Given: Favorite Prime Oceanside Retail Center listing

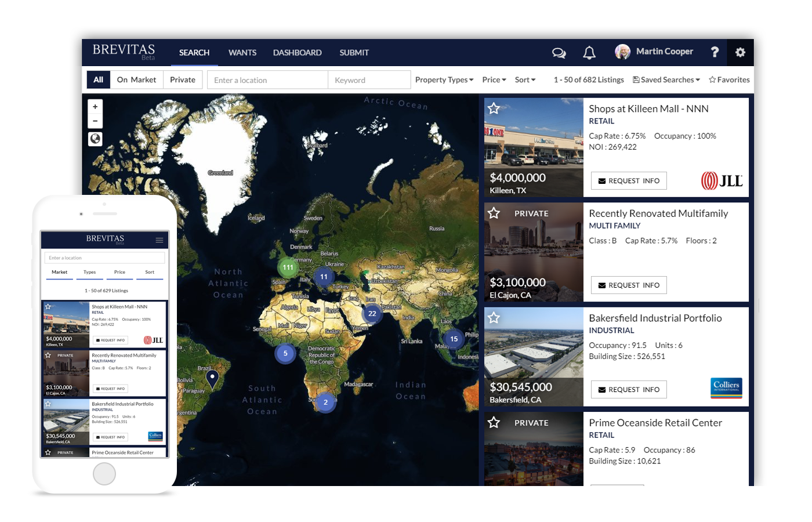Looking at the screenshot, I should click(494, 423).
